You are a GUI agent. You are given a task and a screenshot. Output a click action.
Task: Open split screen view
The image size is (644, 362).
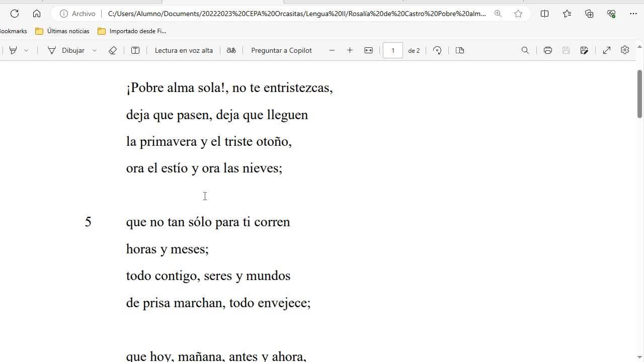pos(544,14)
